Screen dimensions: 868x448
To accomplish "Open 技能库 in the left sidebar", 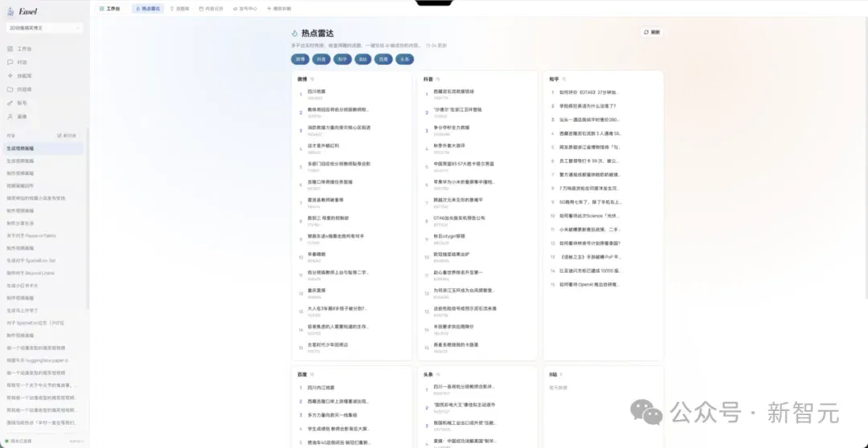I will [20, 75].
